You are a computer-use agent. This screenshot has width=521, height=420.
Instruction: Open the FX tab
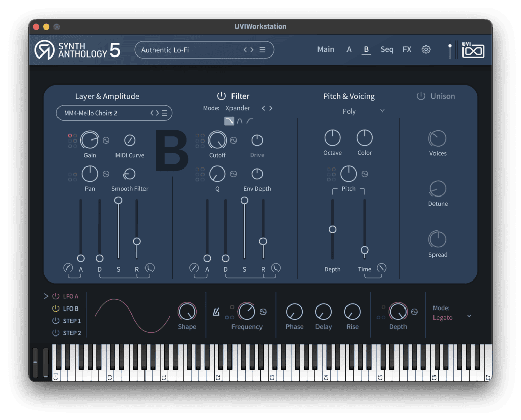point(407,49)
